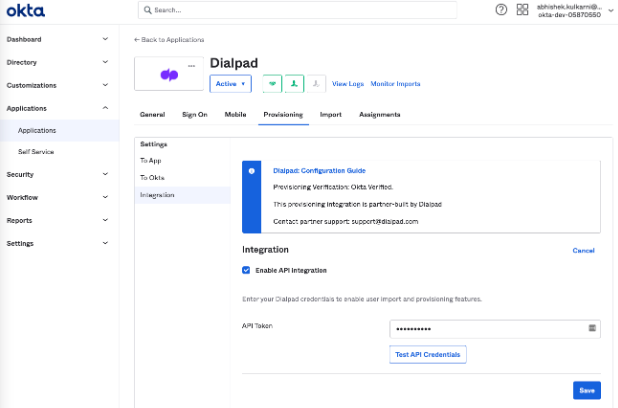Click the Okta logo

26,11
